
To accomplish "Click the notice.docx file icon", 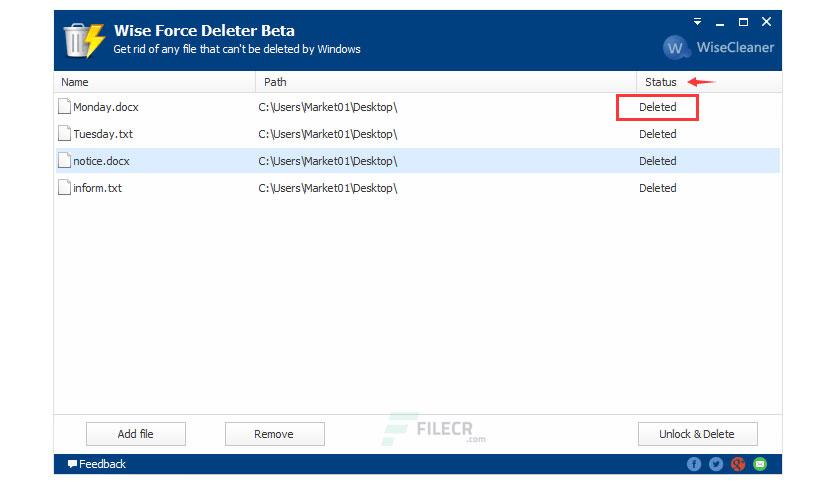I will pos(65,160).
